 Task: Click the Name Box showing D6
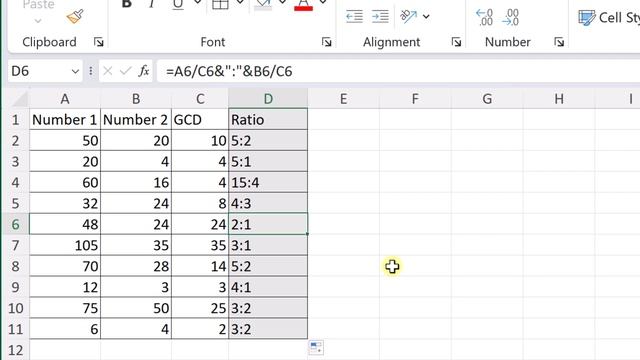39,71
